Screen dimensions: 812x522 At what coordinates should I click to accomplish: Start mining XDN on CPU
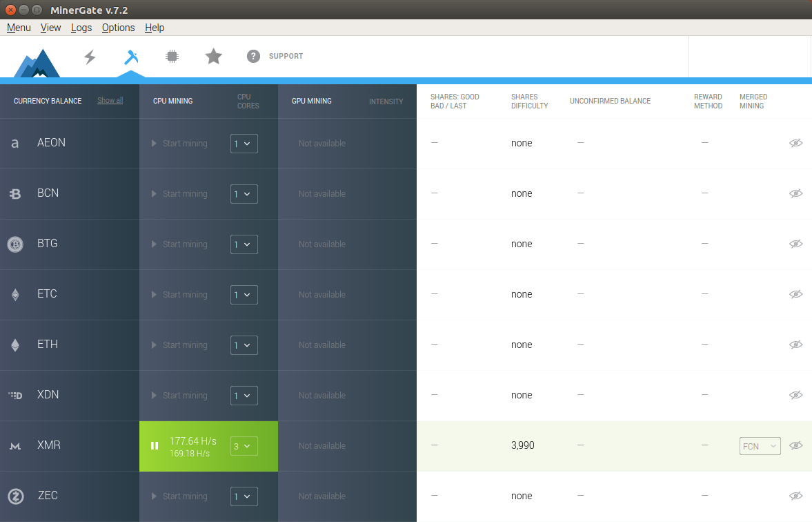(179, 396)
